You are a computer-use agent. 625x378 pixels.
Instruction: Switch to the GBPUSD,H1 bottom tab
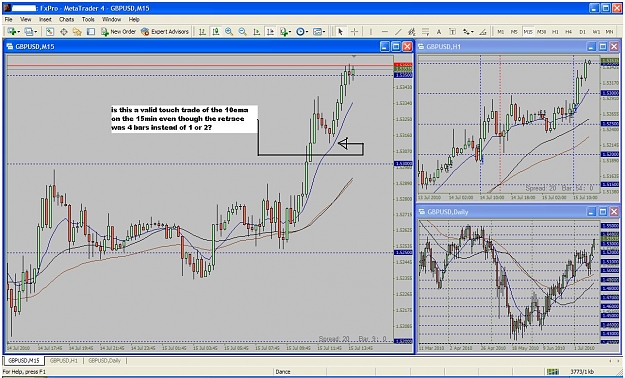coord(64,361)
